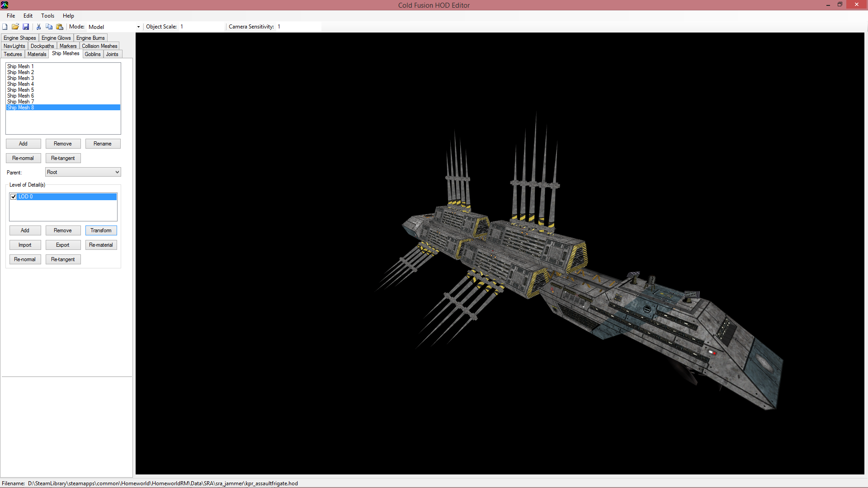Uncheck the LOD 0 checkbox
The height and width of the screenshot is (488, 868).
(14, 197)
